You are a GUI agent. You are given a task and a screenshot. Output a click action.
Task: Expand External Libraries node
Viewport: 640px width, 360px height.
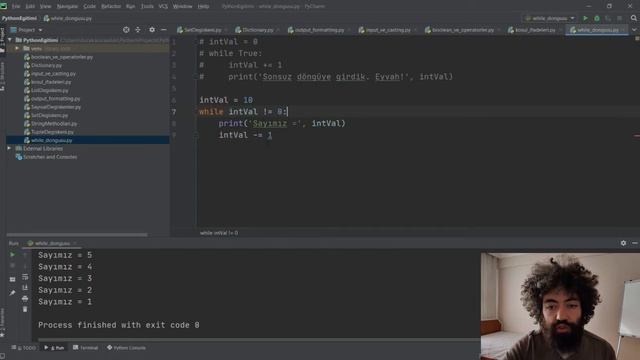[x=9, y=148]
